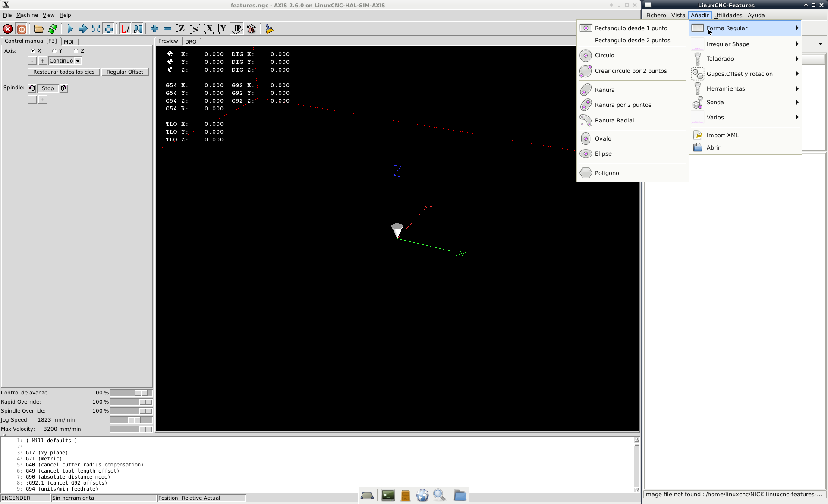828x504 pixels.
Task: Expand the Irregular Shape submenu
Action: [745, 44]
